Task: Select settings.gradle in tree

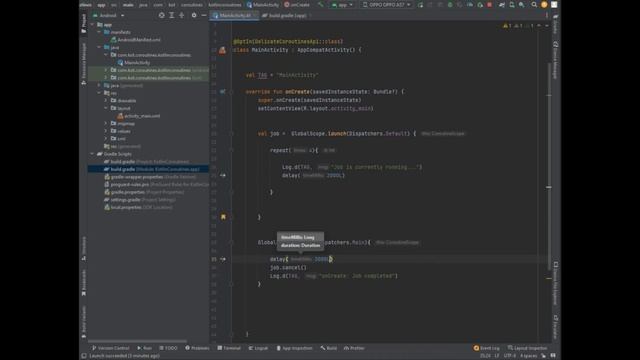Action: coord(140,200)
